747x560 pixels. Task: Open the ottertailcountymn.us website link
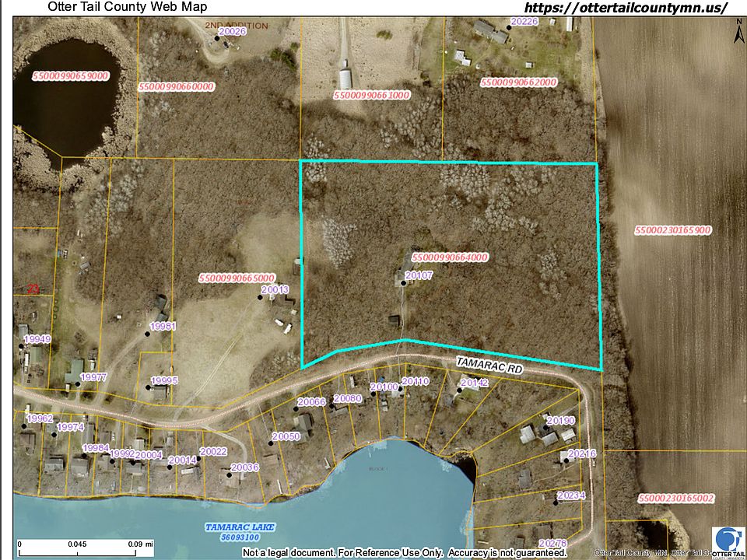click(x=626, y=8)
